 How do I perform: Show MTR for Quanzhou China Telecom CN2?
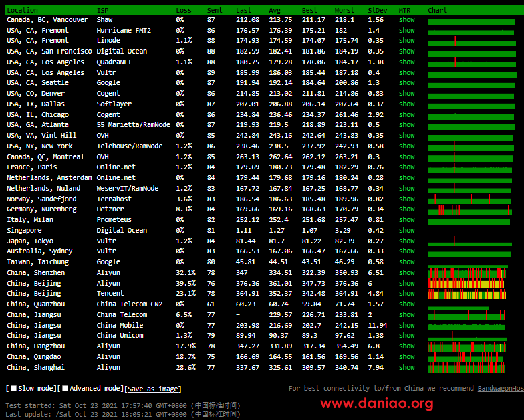point(406,304)
